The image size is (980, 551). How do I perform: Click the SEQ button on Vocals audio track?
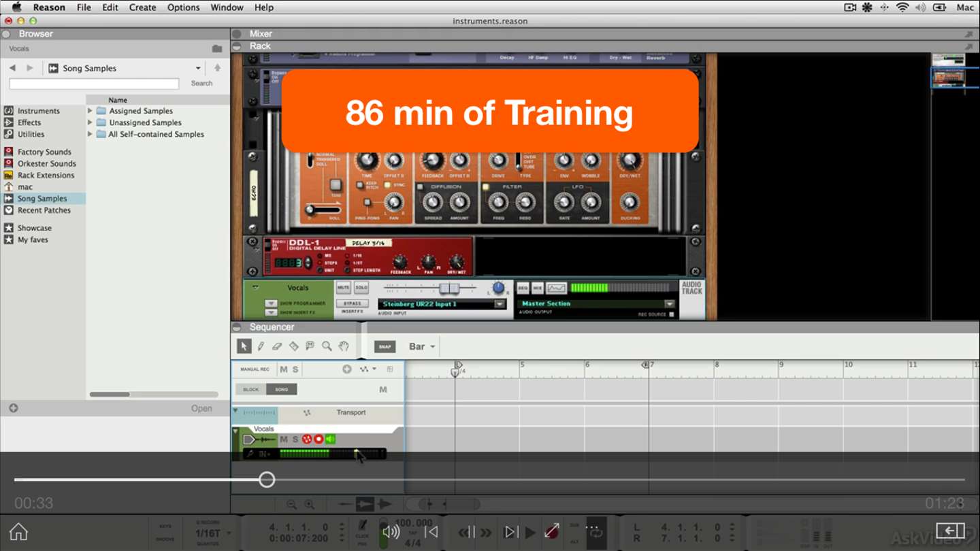coord(523,288)
